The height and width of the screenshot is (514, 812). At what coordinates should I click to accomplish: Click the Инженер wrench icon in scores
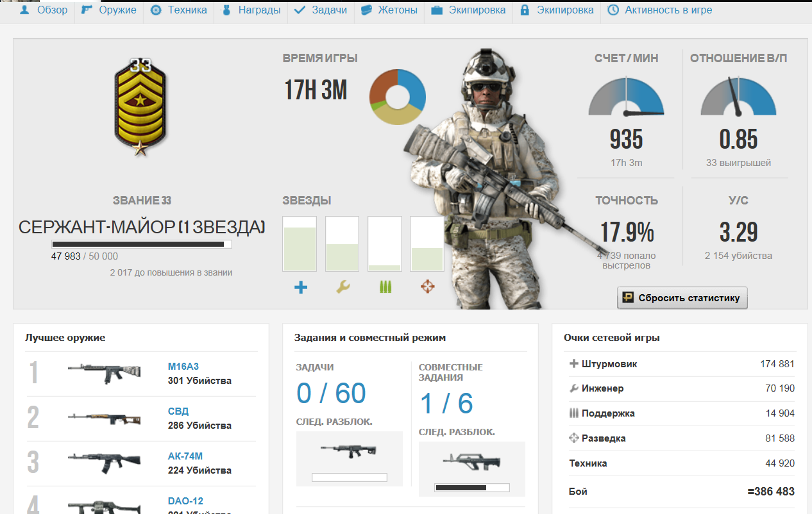pyautogui.click(x=573, y=388)
